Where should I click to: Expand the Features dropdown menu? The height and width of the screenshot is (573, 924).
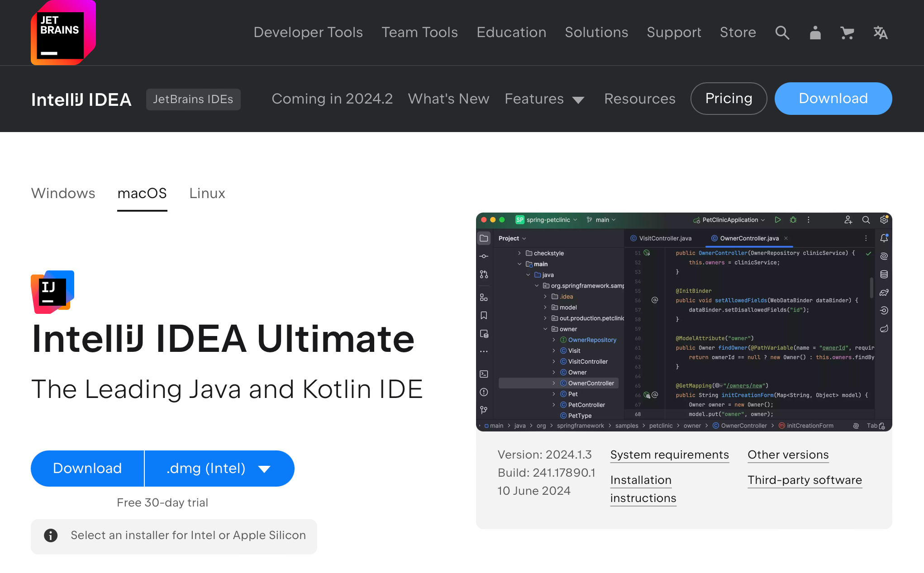[x=544, y=99]
